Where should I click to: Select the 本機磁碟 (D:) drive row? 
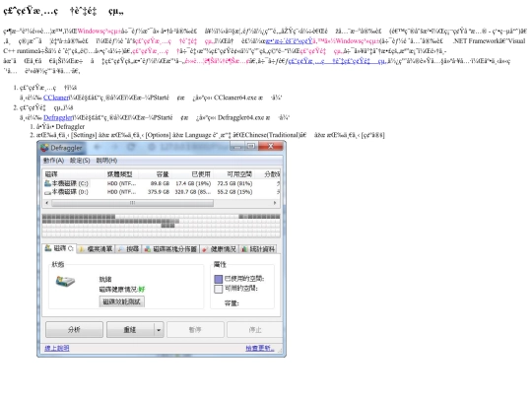pyautogui.click(x=162, y=192)
